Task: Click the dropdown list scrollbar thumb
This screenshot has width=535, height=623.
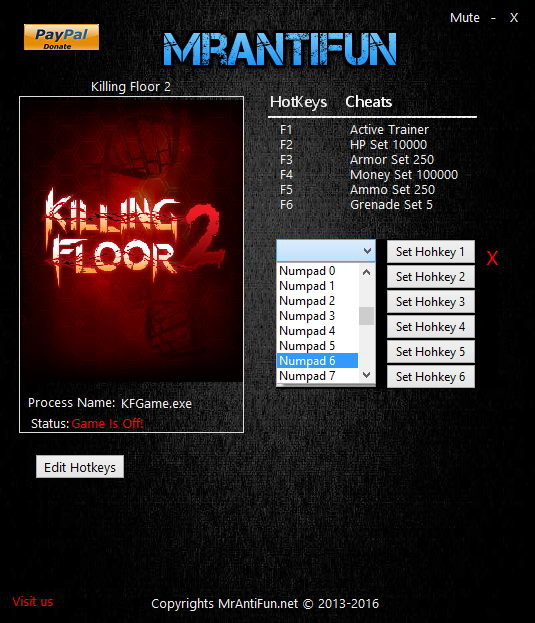Action: (367, 316)
